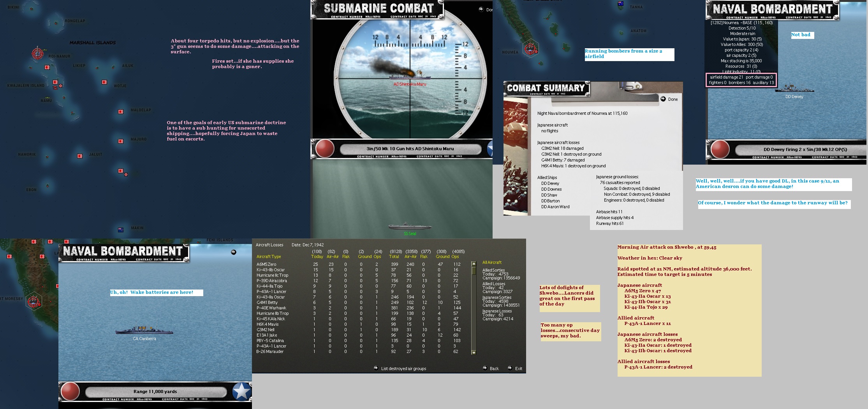Click the 'Range 11,000 yards' message bar
This screenshot has width=868, height=409.
point(155,391)
